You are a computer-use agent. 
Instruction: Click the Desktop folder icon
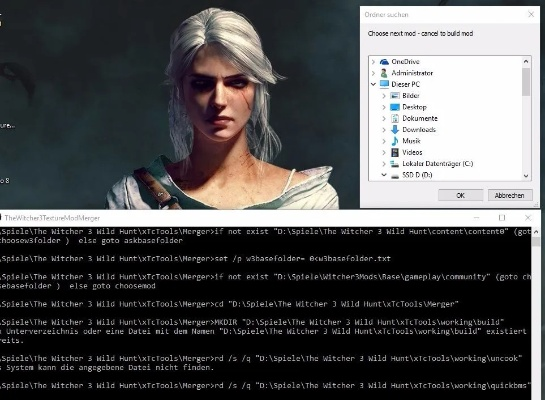coord(395,107)
